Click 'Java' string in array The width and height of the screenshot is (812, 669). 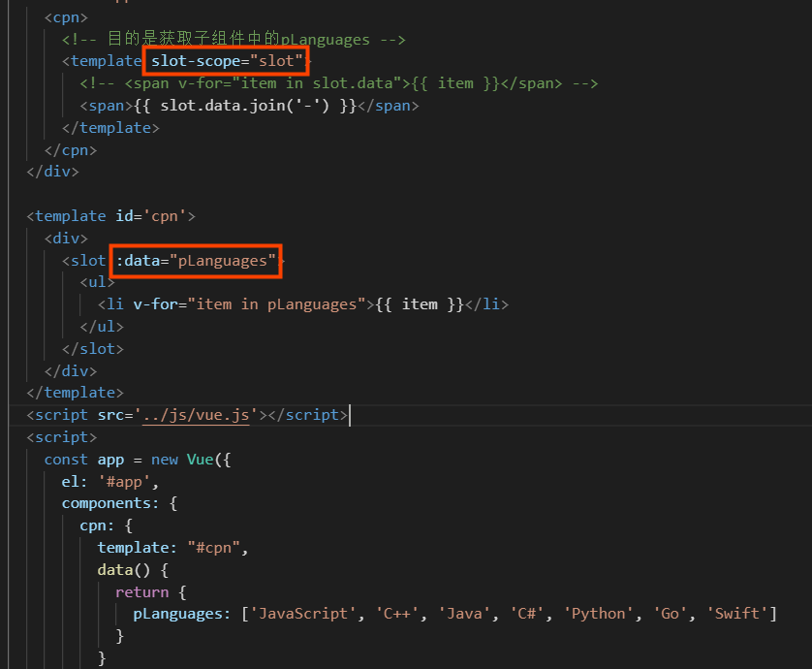point(464,614)
